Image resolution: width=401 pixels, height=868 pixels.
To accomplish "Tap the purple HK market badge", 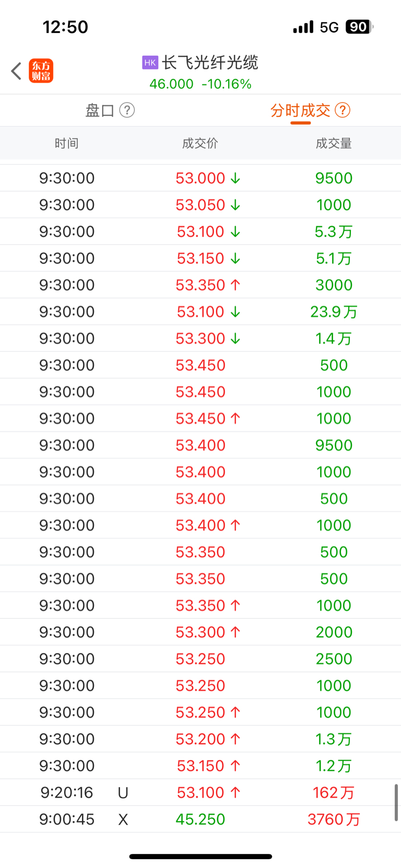I will 150,63.
